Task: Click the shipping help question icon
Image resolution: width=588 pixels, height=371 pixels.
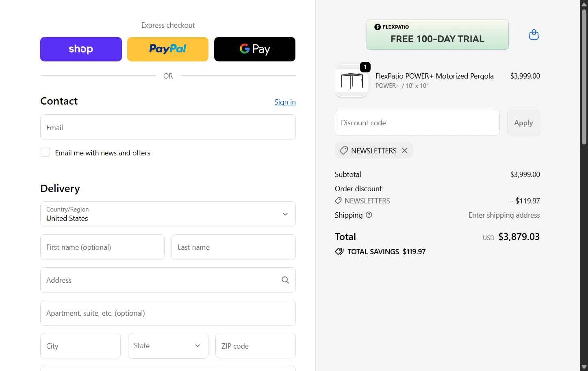Action: coord(369,215)
